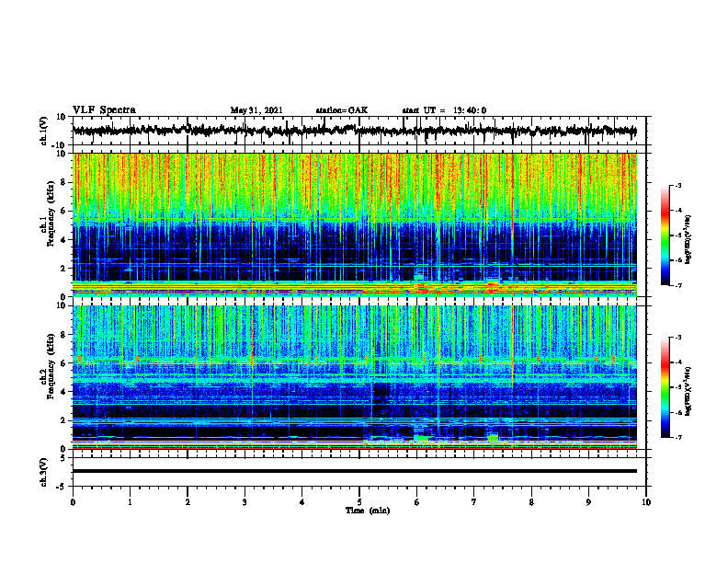Image resolution: width=728 pixels, height=563 pixels.
Task: Click the ch.2 frequency tick label "2"
Action: tap(63, 420)
